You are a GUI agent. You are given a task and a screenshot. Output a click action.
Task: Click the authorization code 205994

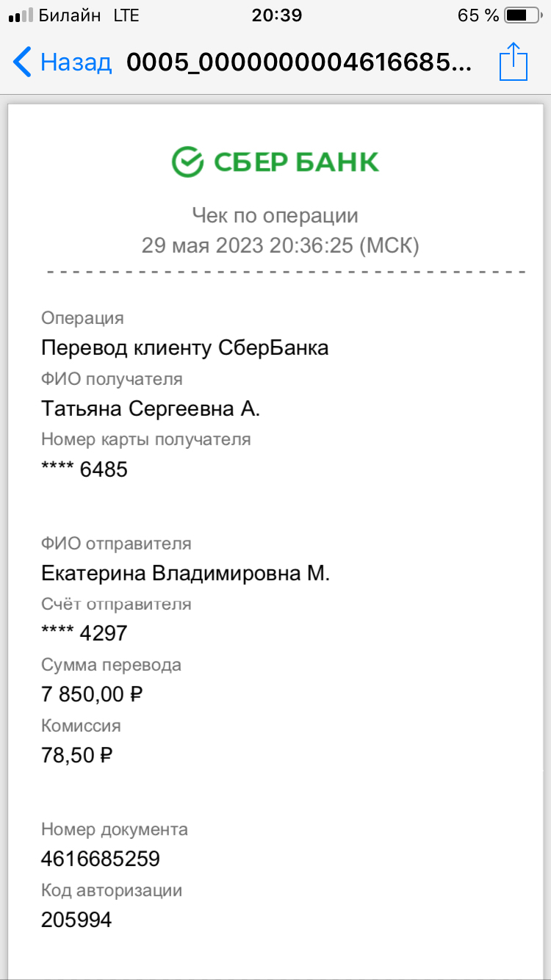pyautogui.click(x=76, y=919)
